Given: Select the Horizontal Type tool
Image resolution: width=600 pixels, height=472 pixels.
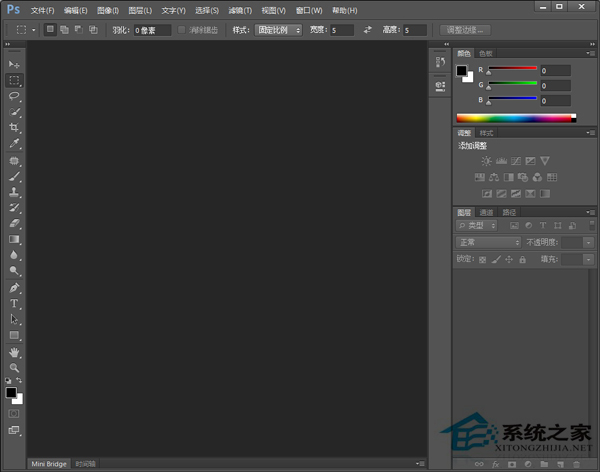Looking at the screenshot, I should point(14,303).
